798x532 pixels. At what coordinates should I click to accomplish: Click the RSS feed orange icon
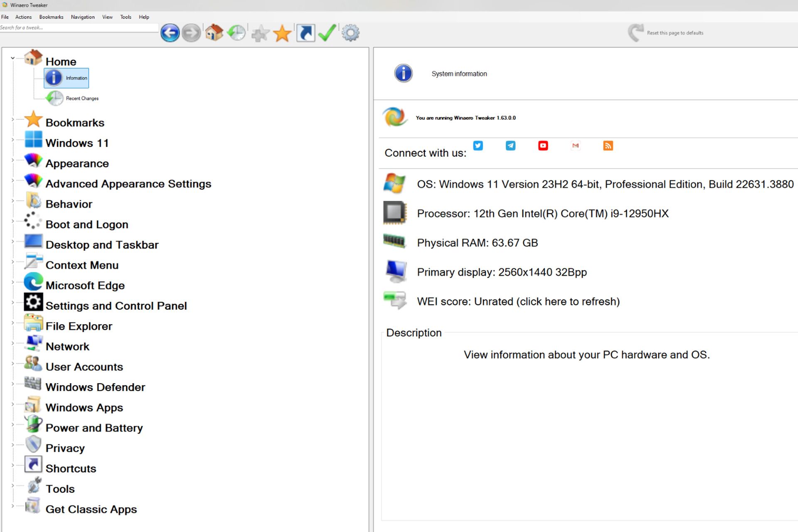pos(608,145)
